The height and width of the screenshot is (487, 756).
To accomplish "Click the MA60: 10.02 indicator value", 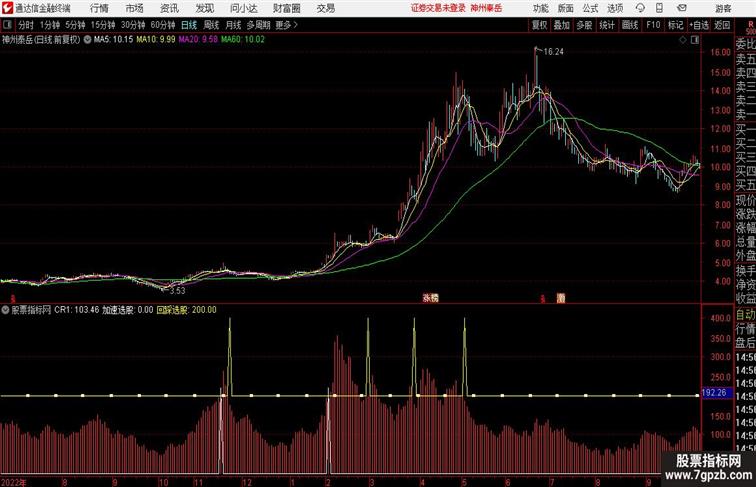I will click(243, 40).
